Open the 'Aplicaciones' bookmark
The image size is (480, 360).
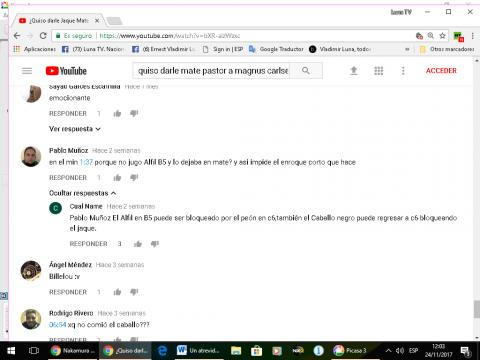pos(34,49)
